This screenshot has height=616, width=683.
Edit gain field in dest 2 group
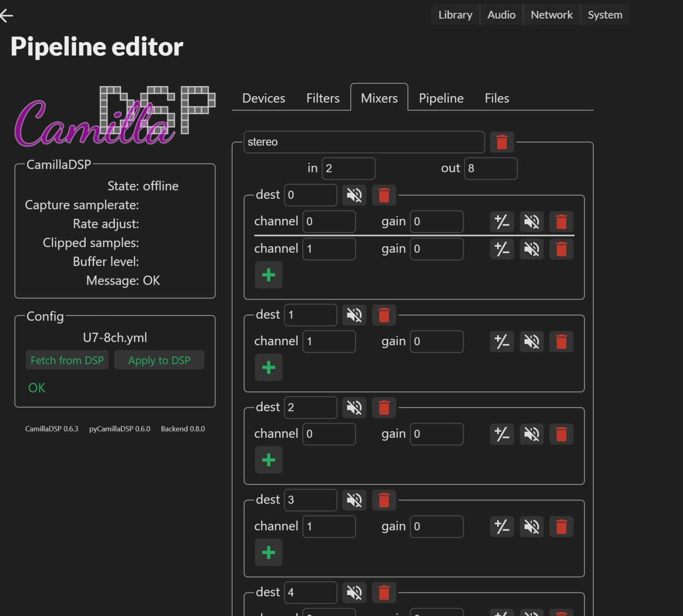[437, 434]
